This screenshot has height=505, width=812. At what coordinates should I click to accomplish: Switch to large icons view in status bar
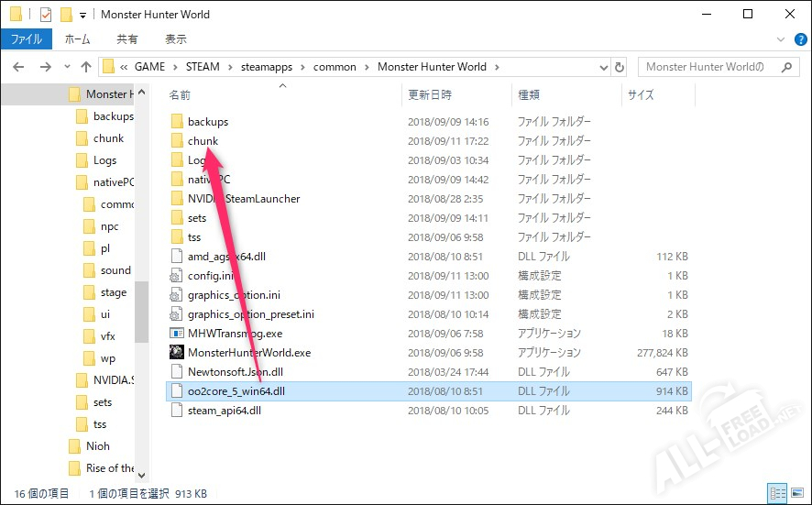click(796, 493)
